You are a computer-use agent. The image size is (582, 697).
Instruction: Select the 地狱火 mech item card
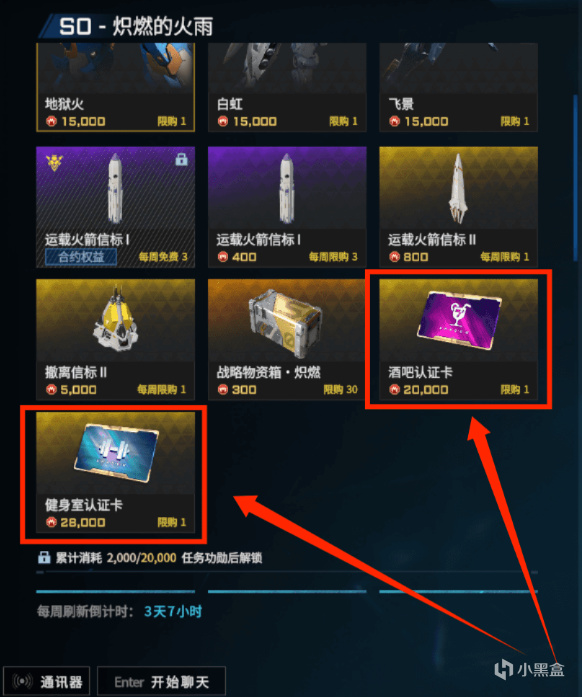click(116, 87)
